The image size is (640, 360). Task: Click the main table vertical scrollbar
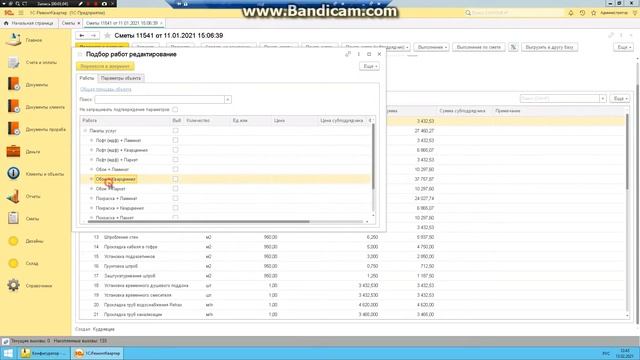point(628,151)
